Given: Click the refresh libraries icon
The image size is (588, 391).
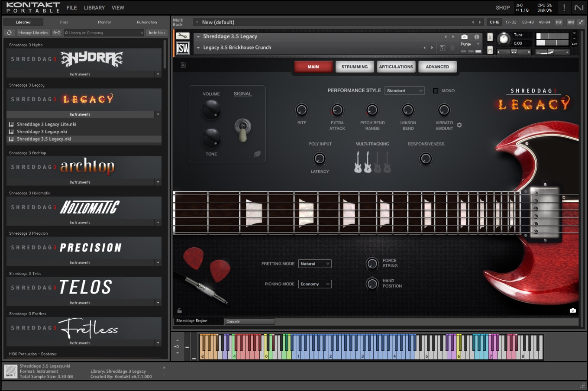Looking at the screenshot, I should tap(9, 33).
